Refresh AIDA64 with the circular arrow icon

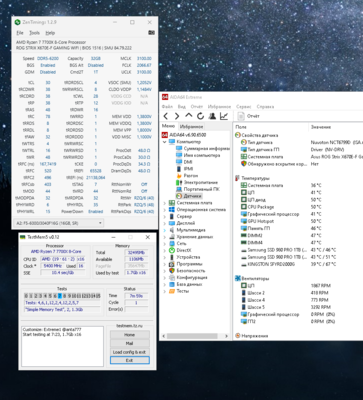coord(200,116)
